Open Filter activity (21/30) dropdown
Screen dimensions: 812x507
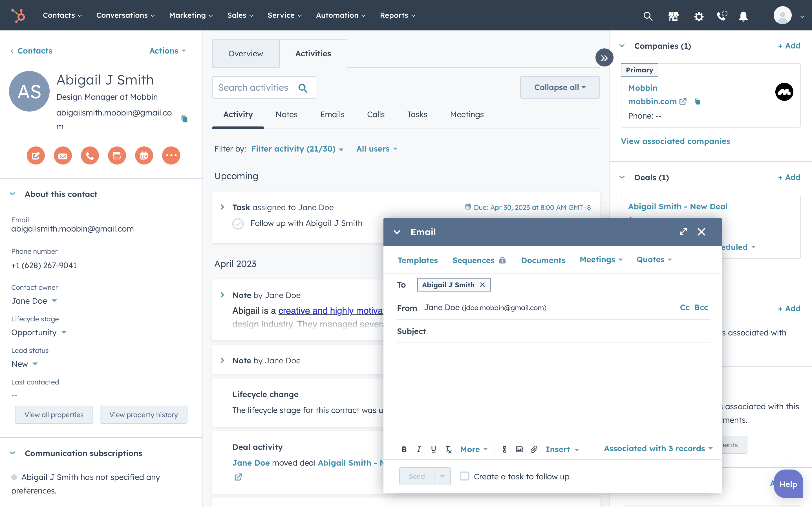297,149
